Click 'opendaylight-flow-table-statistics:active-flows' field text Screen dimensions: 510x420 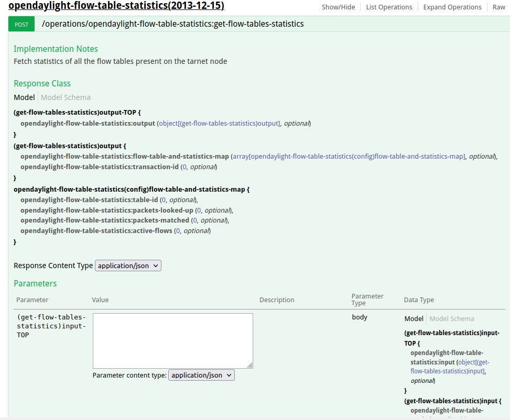coord(96,231)
